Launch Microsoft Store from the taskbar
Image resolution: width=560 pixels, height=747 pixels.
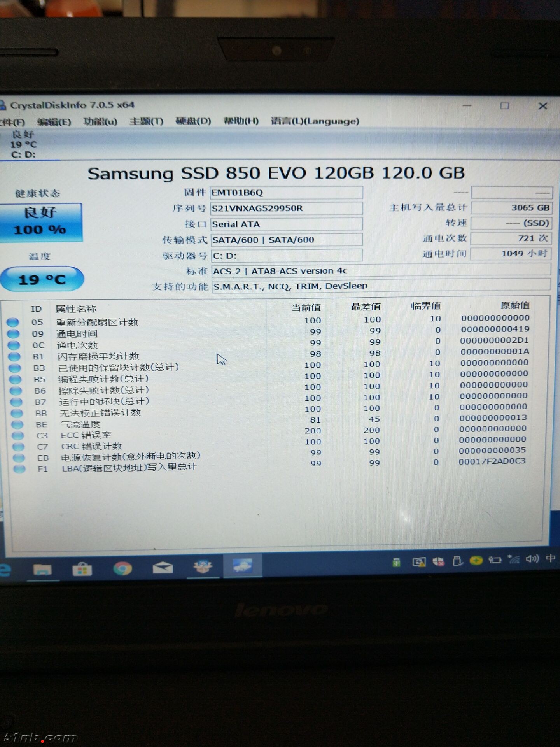coord(82,570)
